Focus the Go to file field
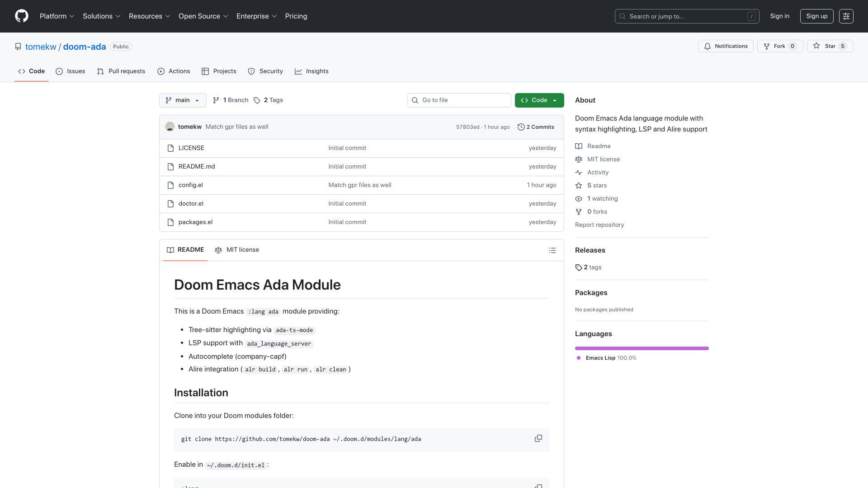This screenshot has width=868, height=488. pyautogui.click(x=459, y=100)
